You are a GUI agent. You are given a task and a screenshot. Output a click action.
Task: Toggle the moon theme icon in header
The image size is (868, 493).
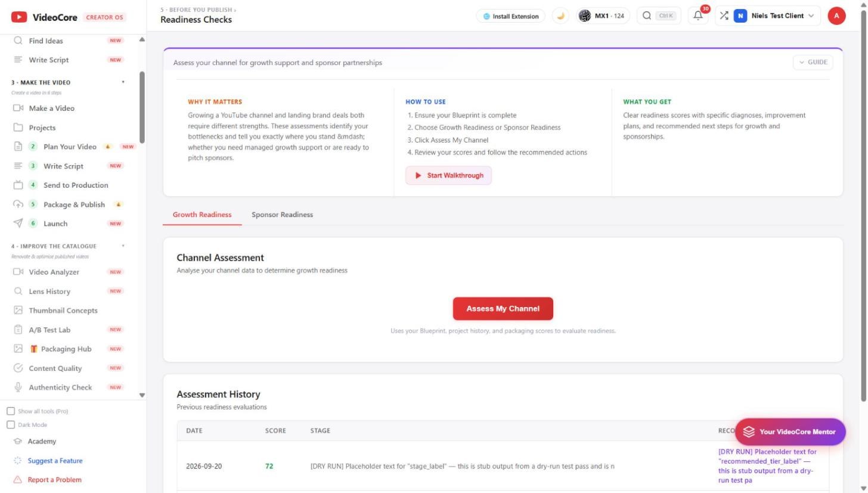(560, 16)
